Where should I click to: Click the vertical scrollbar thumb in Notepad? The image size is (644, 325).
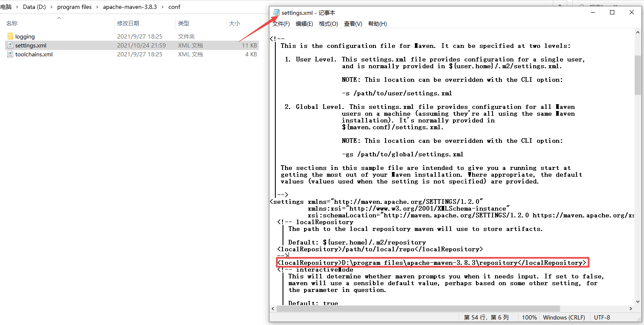[638, 75]
